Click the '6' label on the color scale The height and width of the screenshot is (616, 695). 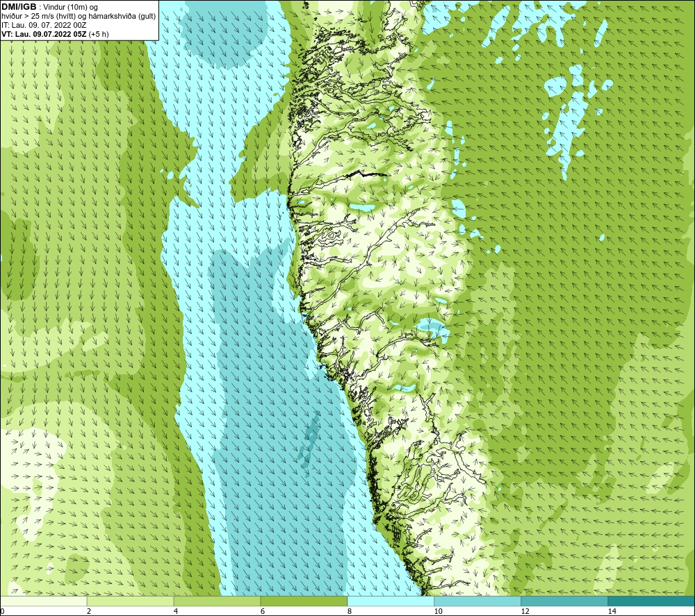tap(263, 611)
